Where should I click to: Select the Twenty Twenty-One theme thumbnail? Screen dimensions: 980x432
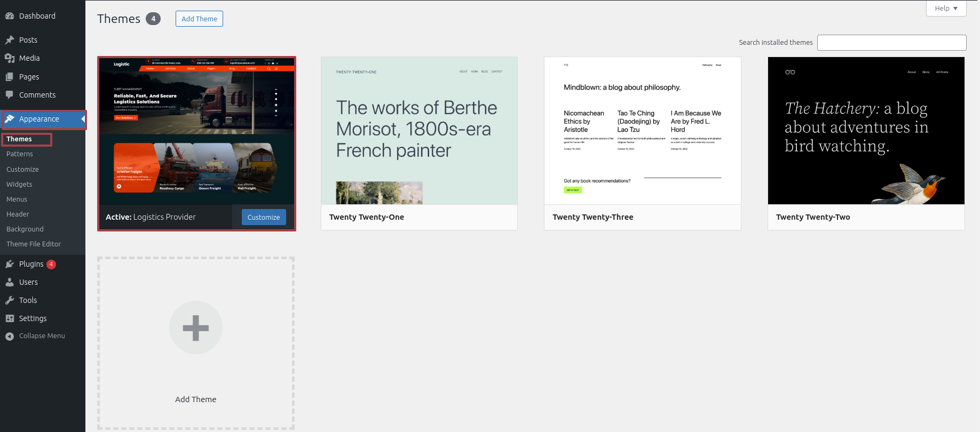pyautogui.click(x=419, y=131)
